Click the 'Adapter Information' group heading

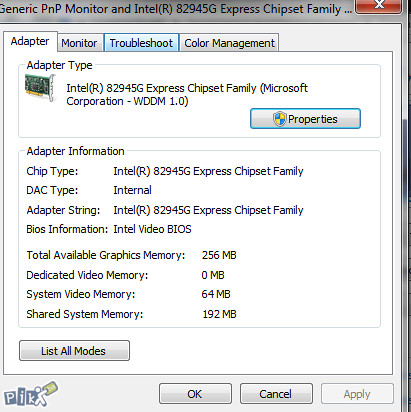coord(75,151)
